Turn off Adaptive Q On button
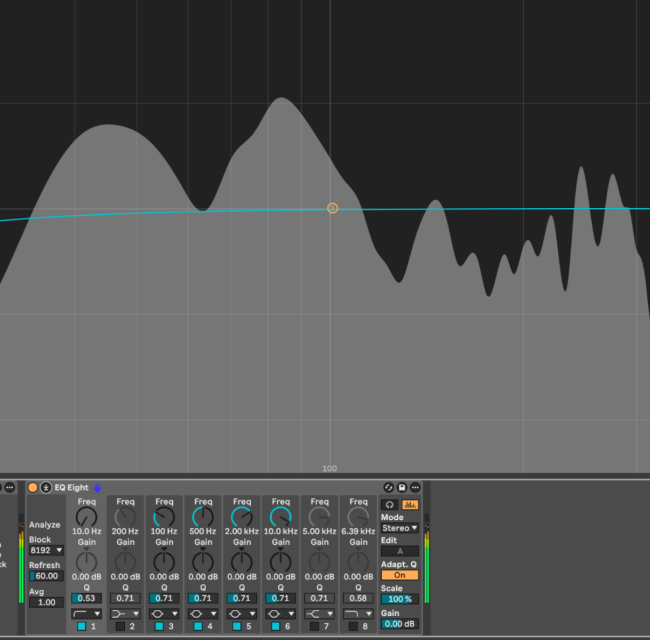 [x=399, y=575]
